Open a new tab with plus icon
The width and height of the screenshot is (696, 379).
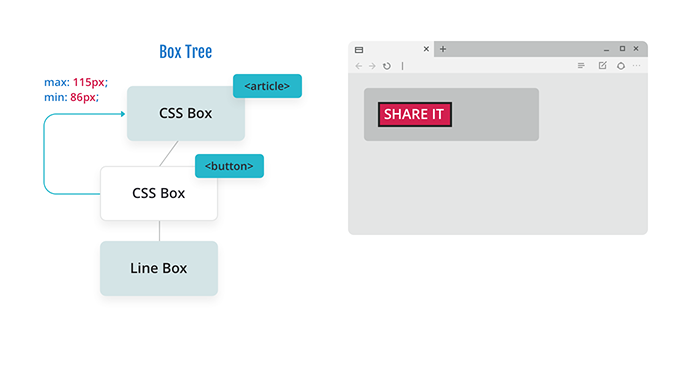coord(443,49)
